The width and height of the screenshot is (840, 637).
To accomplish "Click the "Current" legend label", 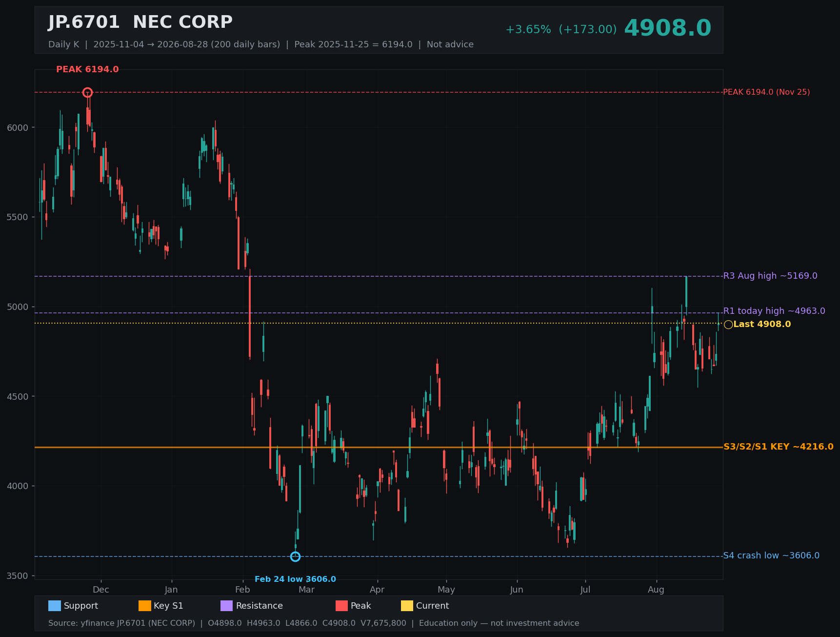I will tap(433, 606).
